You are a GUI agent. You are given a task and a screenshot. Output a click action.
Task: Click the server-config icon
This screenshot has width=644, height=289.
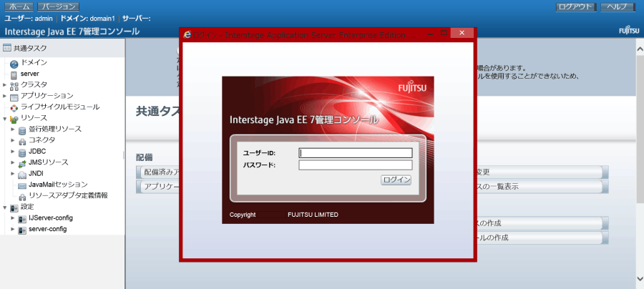pyautogui.click(x=22, y=230)
